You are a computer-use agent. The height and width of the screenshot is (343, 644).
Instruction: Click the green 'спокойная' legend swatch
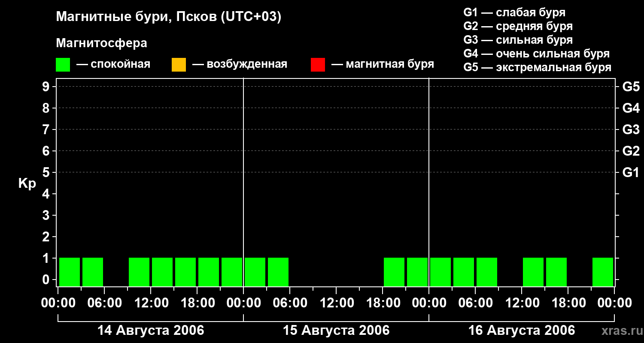pos(63,64)
